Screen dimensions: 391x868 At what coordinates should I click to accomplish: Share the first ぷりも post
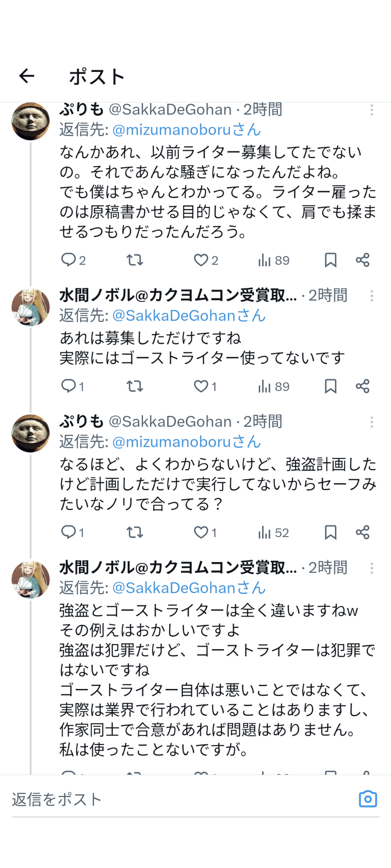coord(362,260)
